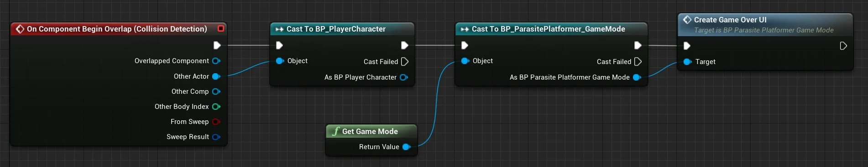Image resolution: width=868 pixels, height=167 pixels.
Task: Select the Create Game Over UI node title
Action: tap(730, 20)
